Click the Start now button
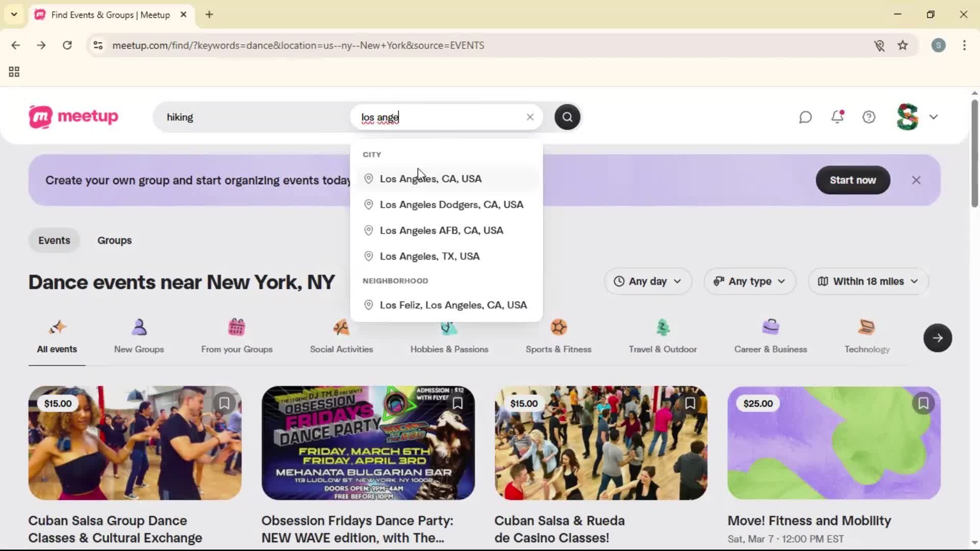The image size is (980, 551). [852, 180]
